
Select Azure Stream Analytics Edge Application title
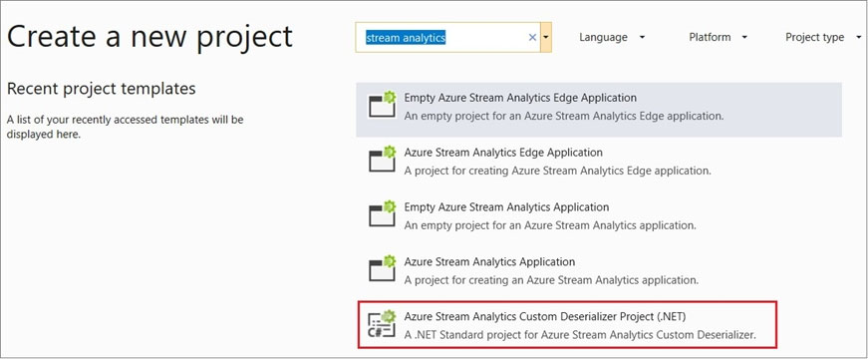point(503,152)
